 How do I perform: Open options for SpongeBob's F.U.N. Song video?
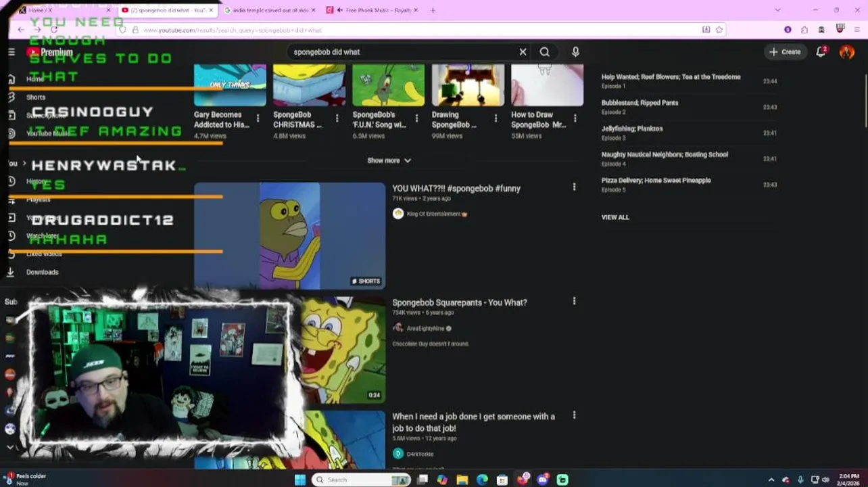click(x=416, y=118)
